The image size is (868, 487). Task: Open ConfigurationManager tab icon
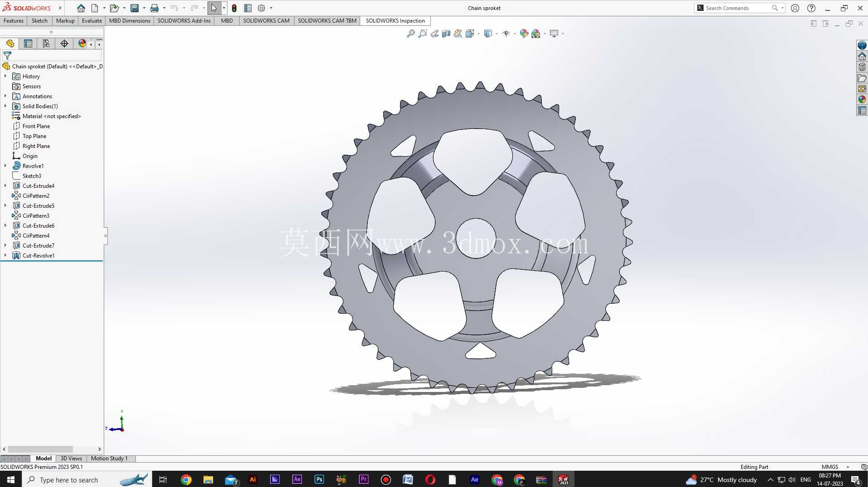point(46,43)
